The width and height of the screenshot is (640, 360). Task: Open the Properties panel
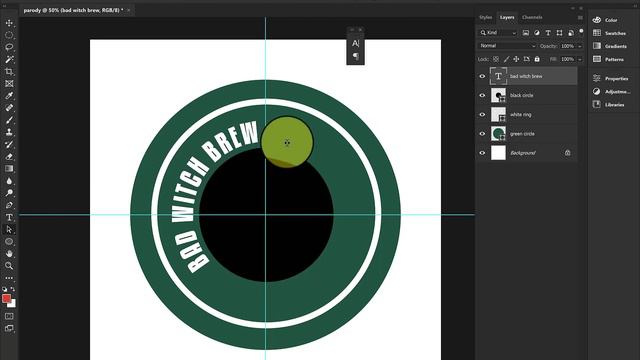coord(611,78)
